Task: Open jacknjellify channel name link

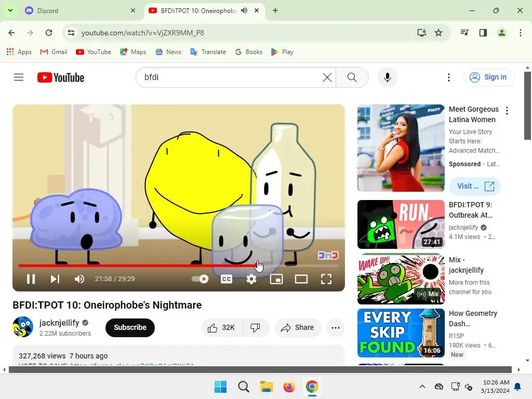Action: click(x=59, y=323)
